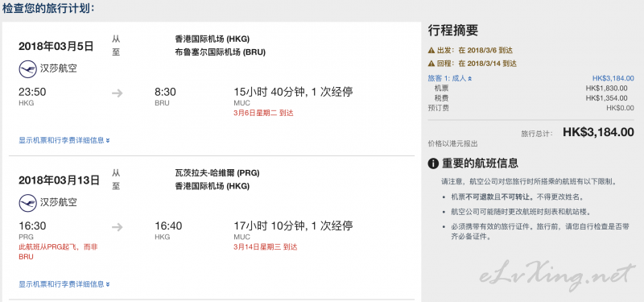The image size is (644, 302).
Task: Click the HK$3,184.00 passenger price link
Action: [x=613, y=78]
